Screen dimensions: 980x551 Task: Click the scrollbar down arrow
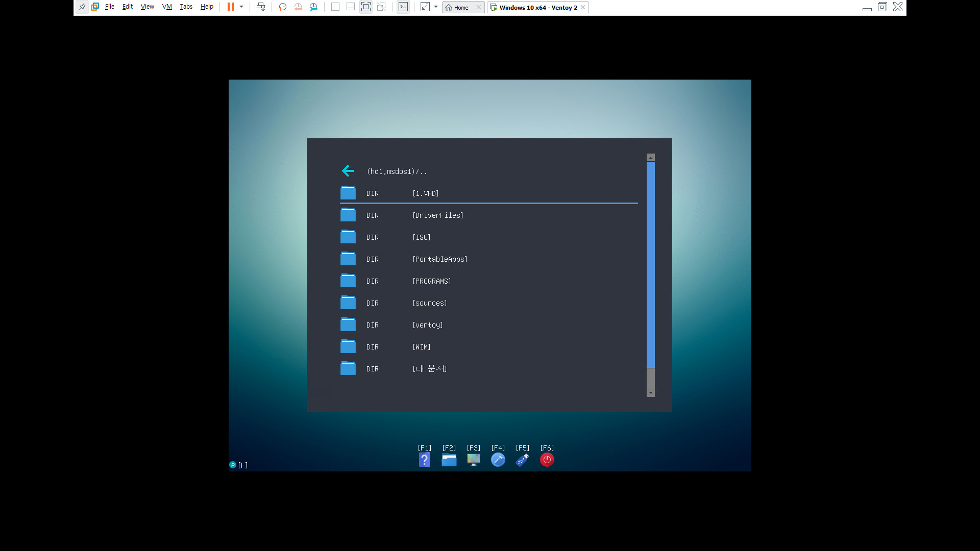(651, 393)
